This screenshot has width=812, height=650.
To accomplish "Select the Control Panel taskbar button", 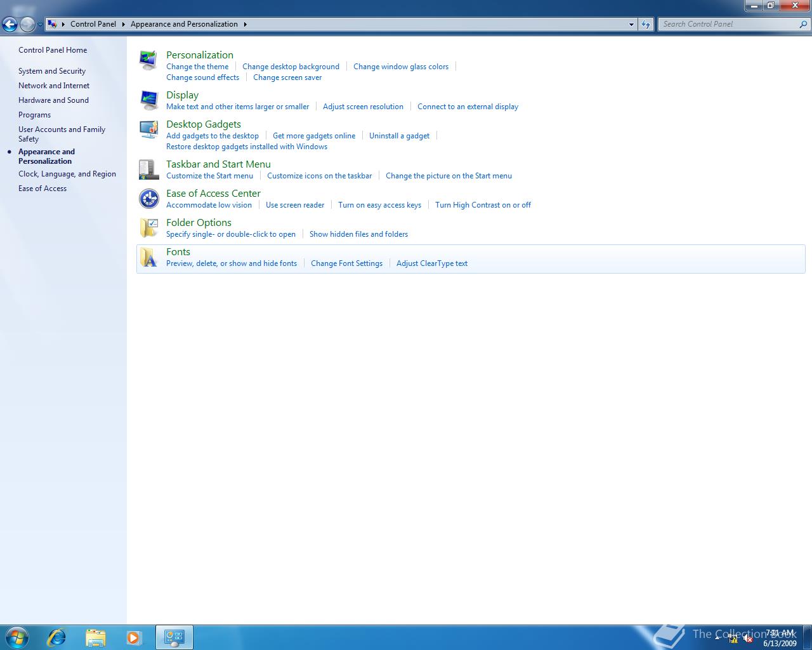I will coord(174,637).
